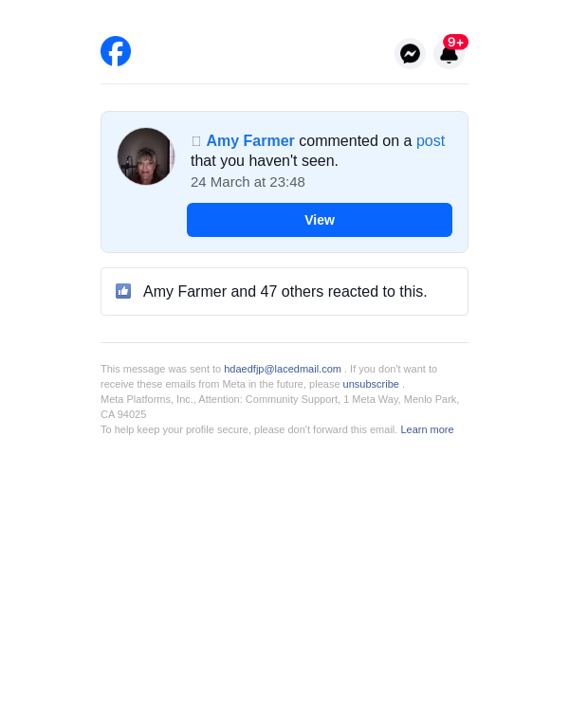569x728 pixels.
Task: Click the Amy Farmer name link
Action: pos(250,141)
